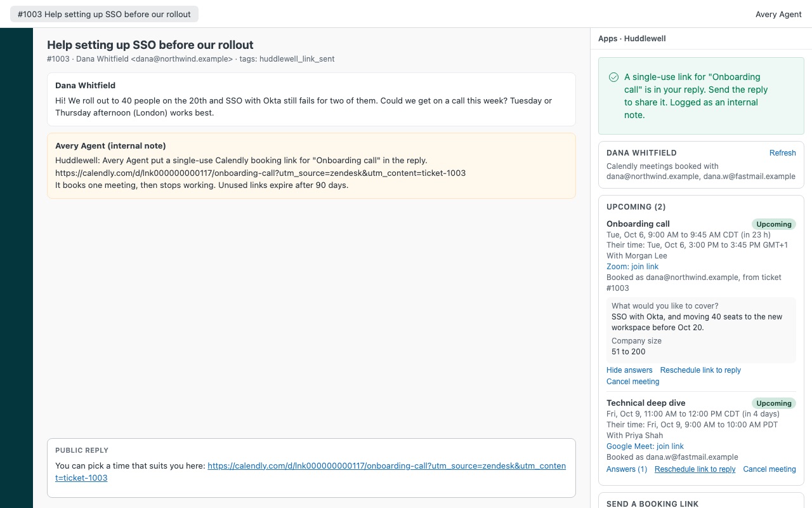Image resolution: width=812 pixels, height=508 pixels.
Task: Cancel the Onboarding call meeting
Action: [632, 382]
